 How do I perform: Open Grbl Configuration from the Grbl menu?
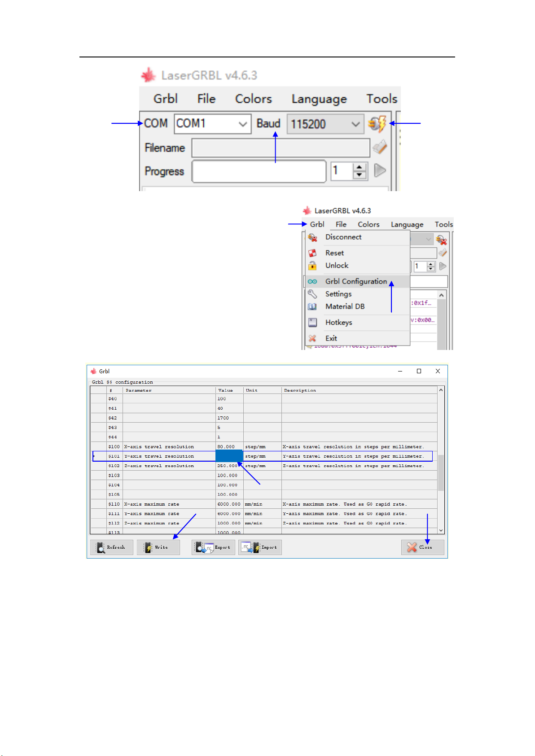click(358, 281)
